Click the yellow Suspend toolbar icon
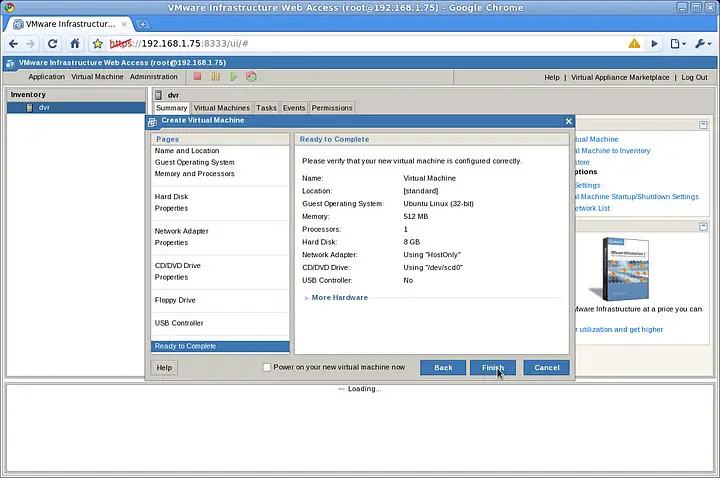Screen dimensions: 720x478 [x=215, y=77]
